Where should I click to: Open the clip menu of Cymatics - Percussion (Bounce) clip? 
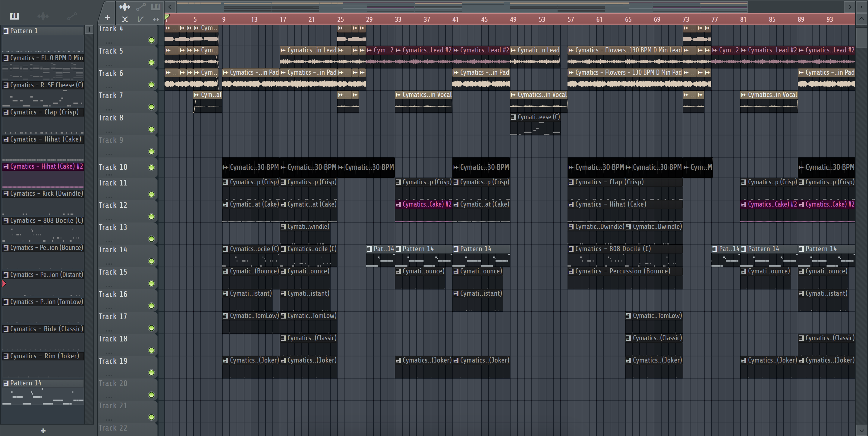(x=571, y=271)
